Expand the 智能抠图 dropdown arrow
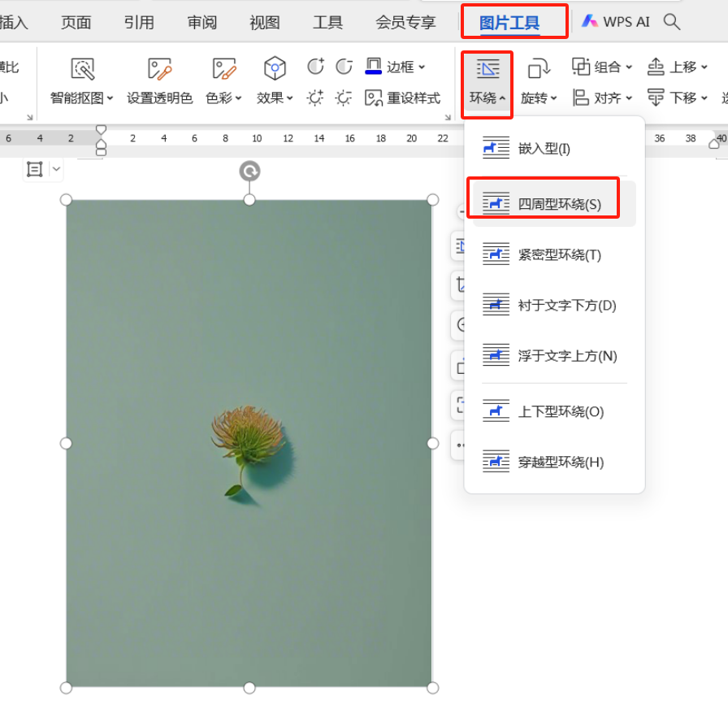The height and width of the screenshot is (704, 728). coord(110,98)
